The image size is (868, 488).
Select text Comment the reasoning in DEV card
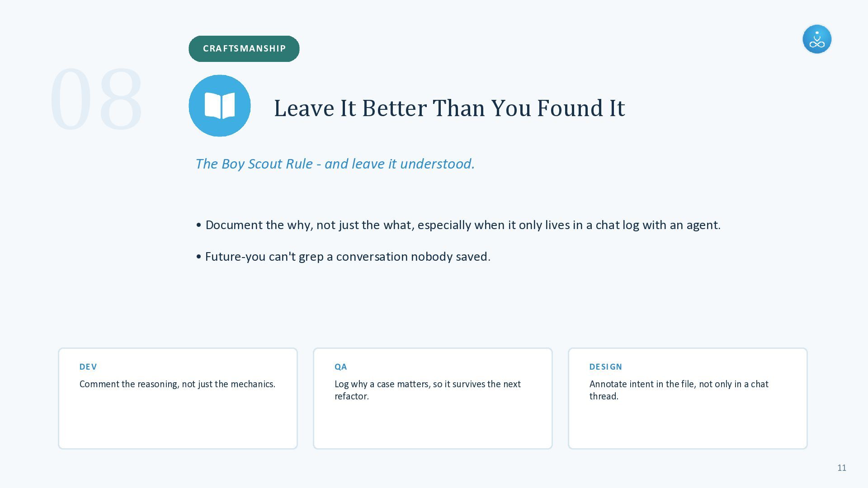coord(177,384)
